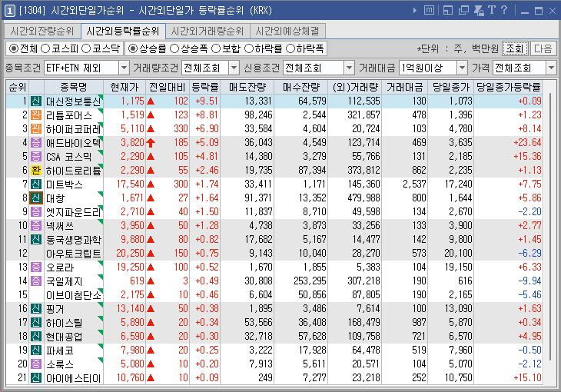Viewport: 561px width, 392px height.
Task: Open the 거래대금 1억원이상 dropdown
Action: (x=463, y=68)
